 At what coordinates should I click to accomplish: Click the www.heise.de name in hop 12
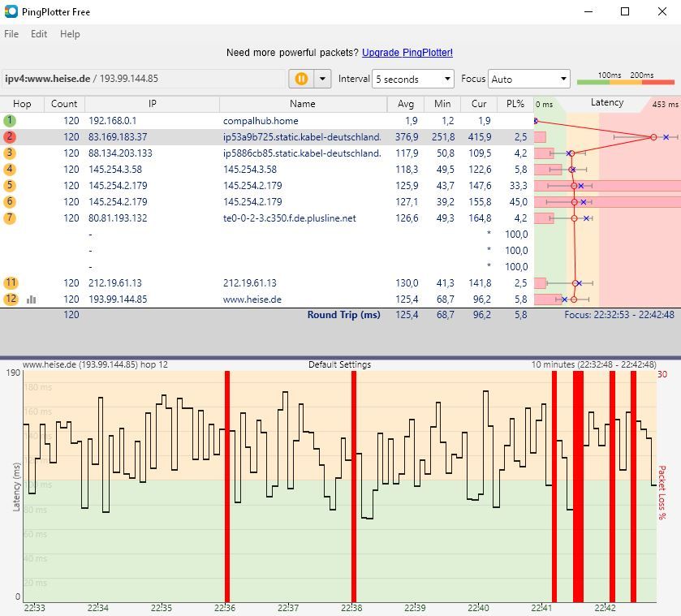(x=252, y=299)
